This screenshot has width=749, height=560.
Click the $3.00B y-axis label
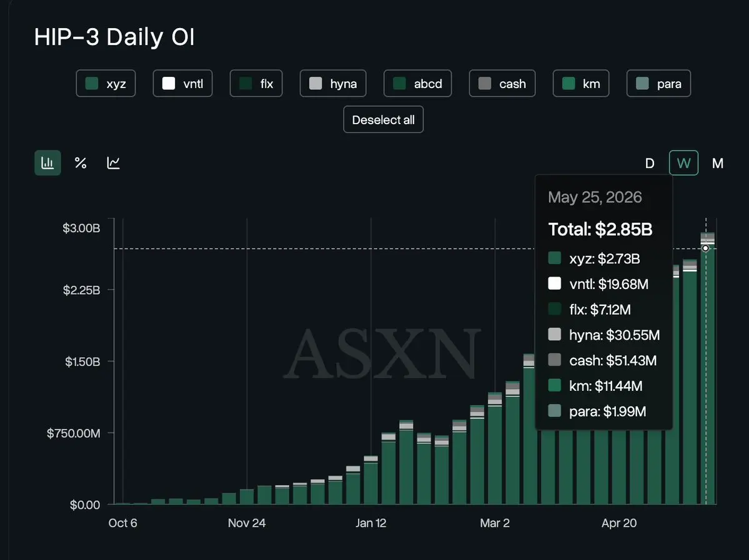tap(81, 228)
